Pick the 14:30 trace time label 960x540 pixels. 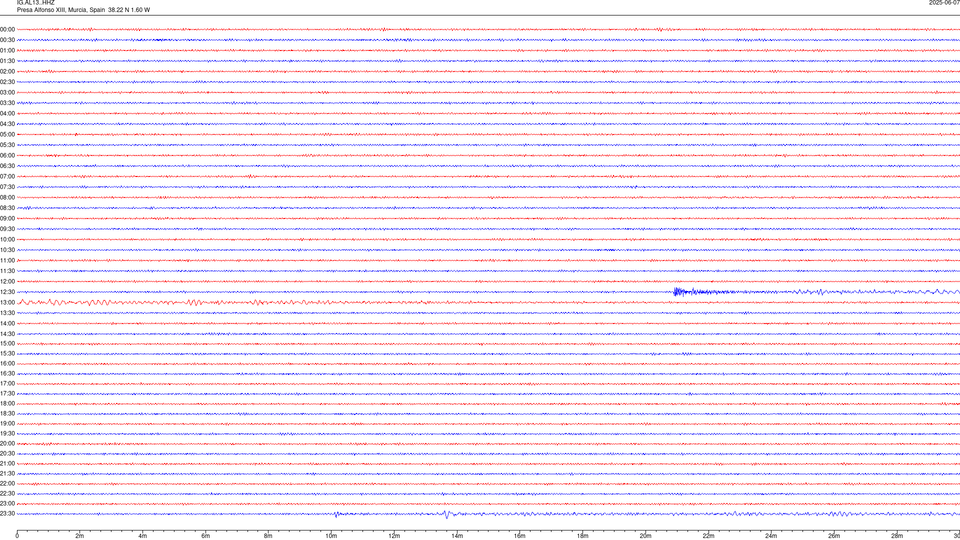point(7,334)
